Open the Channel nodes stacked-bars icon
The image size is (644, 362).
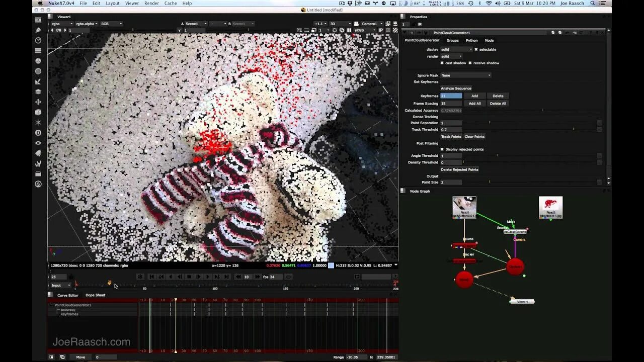38,51
